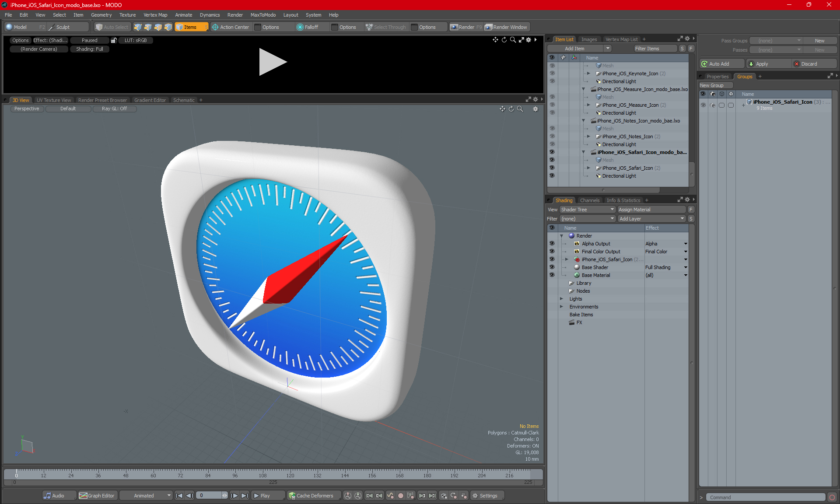
Task: Open the Audio options
Action: click(59, 496)
